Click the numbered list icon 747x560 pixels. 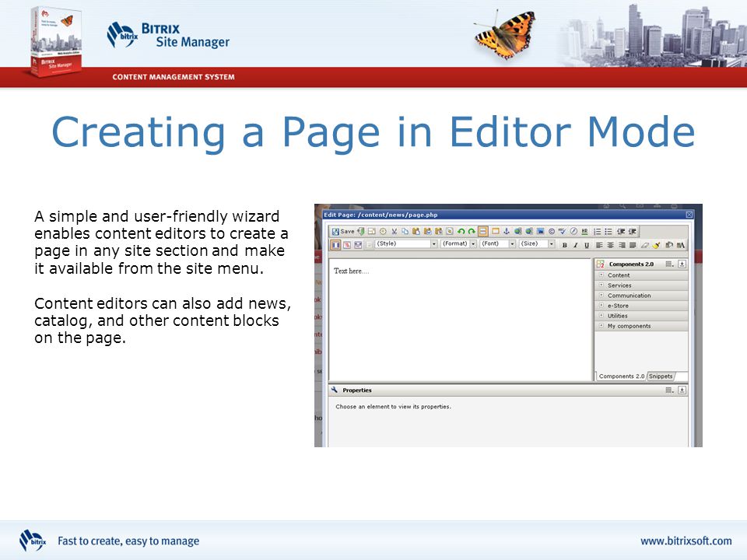coord(597,232)
